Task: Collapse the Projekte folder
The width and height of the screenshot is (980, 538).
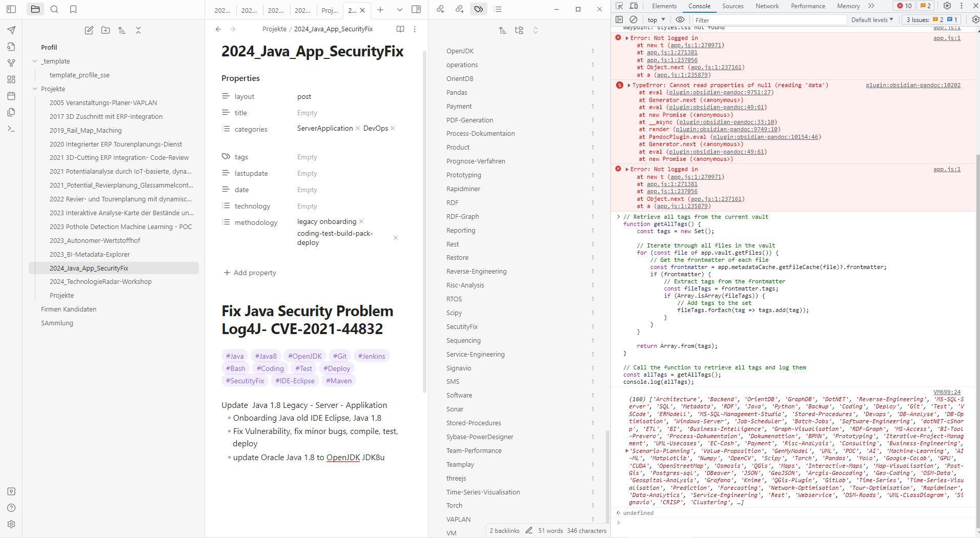Action: (35, 89)
